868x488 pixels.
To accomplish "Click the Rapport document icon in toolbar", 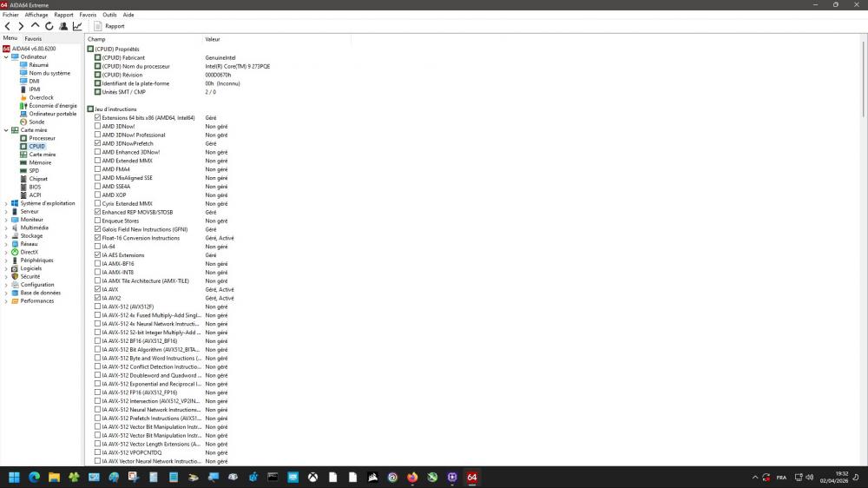I will (x=98, y=26).
